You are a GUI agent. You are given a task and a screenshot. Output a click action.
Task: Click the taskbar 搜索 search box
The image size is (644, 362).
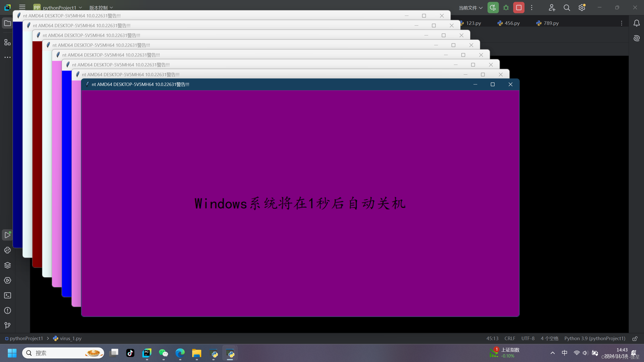[63, 353]
